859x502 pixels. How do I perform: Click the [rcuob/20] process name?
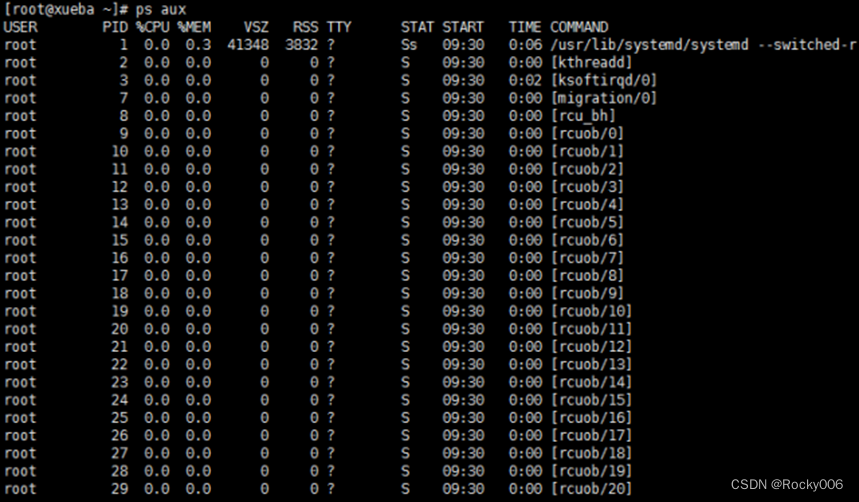[592, 488]
